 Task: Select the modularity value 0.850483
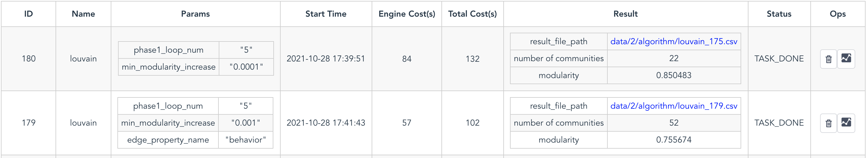[x=674, y=75]
